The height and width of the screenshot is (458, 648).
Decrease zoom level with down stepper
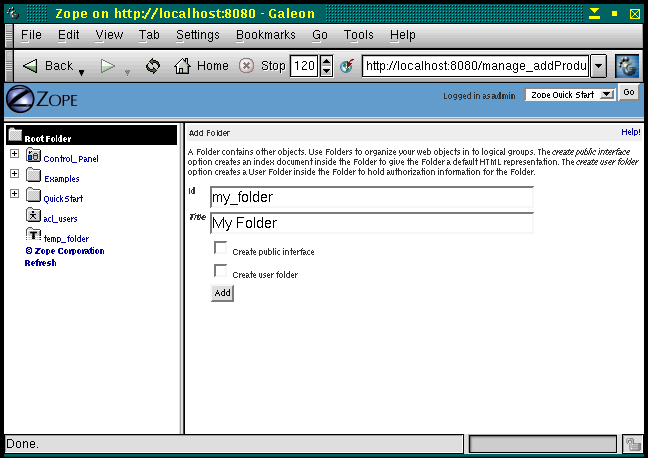[326, 71]
